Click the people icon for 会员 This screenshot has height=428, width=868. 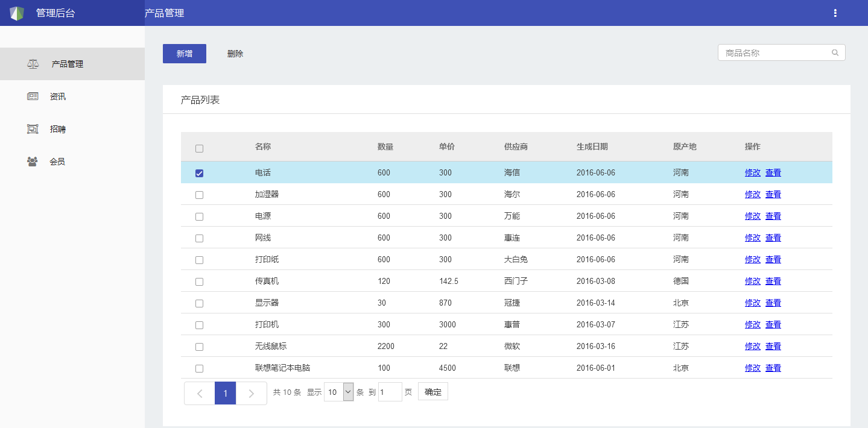[33, 162]
